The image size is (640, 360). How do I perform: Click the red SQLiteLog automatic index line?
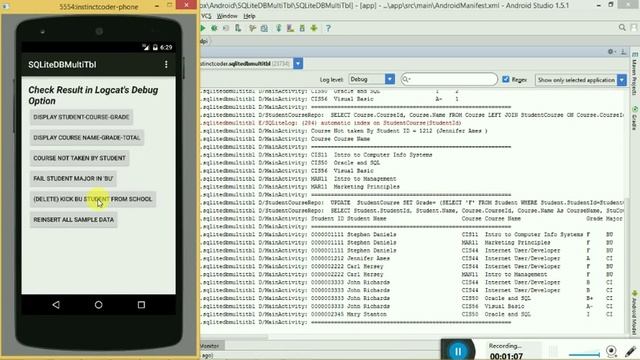coord(331,123)
